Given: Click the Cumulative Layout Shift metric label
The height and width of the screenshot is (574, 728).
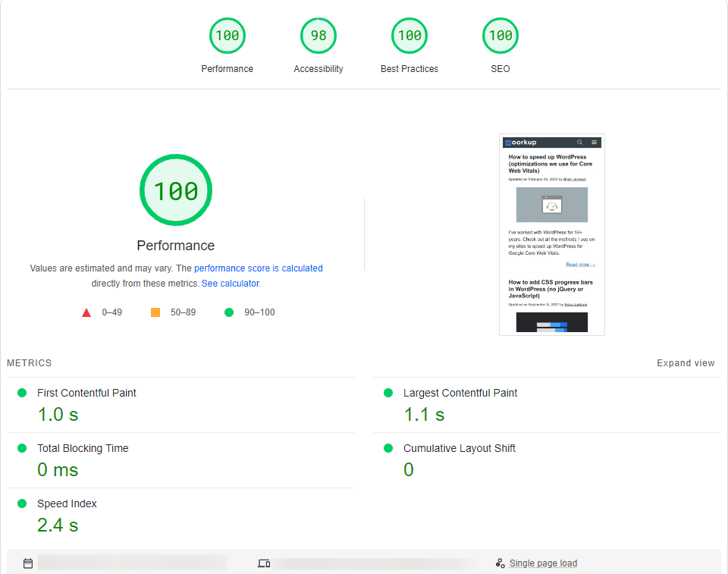Looking at the screenshot, I should click(459, 448).
